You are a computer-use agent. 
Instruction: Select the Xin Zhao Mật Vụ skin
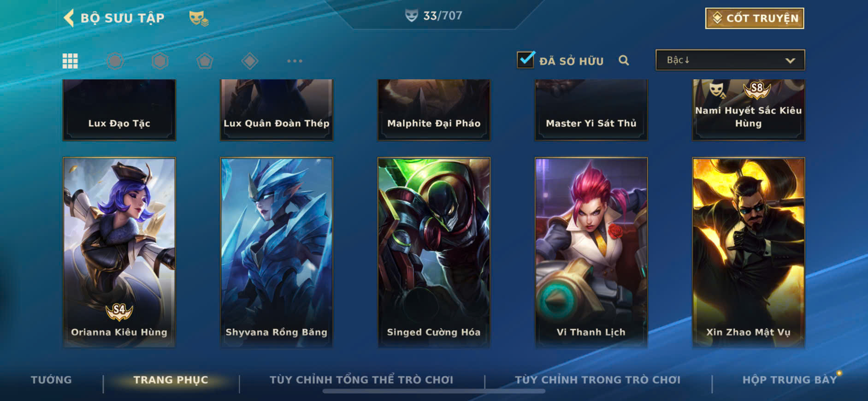(748, 252)
